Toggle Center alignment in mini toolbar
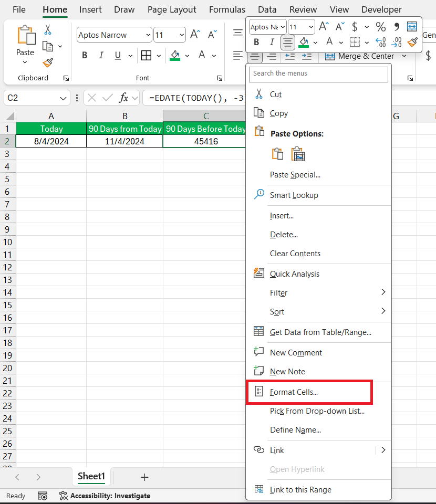Viewport: 436px width, 504px height. click(x=288, y=43)
